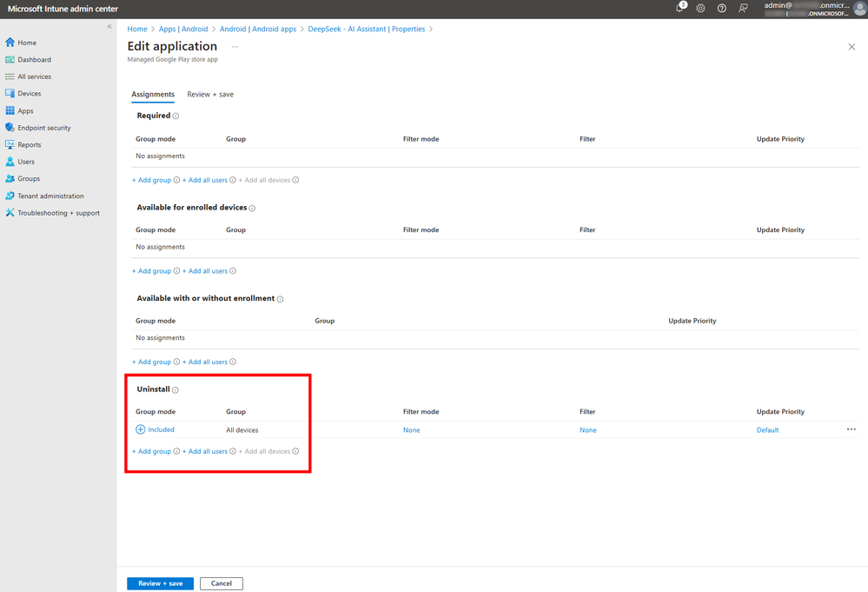The width and height of the screenshot is (868, 592).
Task: Show info beside Add all devices under Required
Action: pos(295,180)
